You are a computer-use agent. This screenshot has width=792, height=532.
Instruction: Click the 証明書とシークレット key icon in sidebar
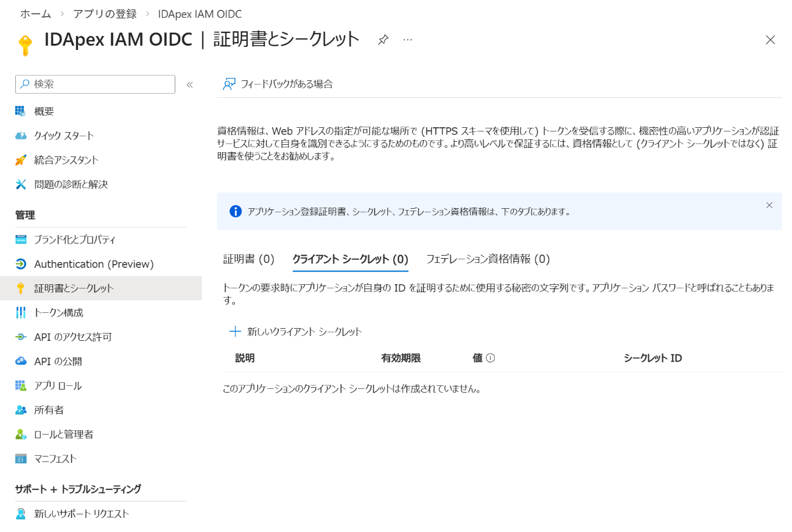21,289
